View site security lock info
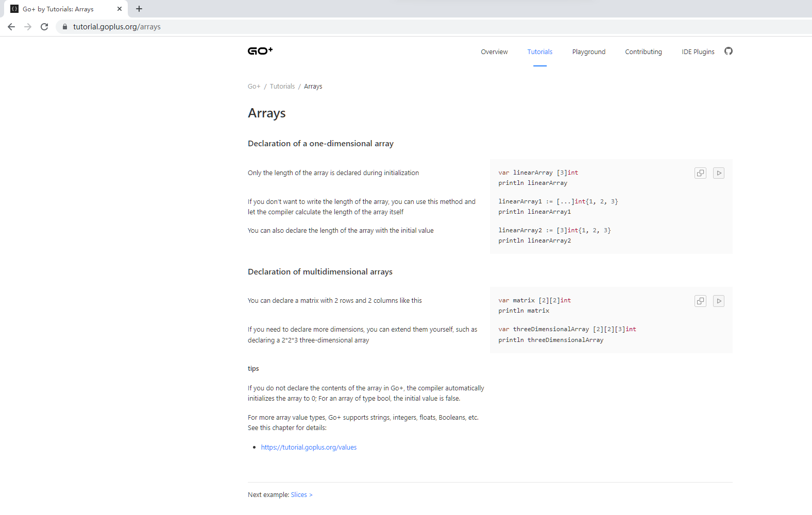The width and height of the screenshot is (812, 515). point(65,27)
